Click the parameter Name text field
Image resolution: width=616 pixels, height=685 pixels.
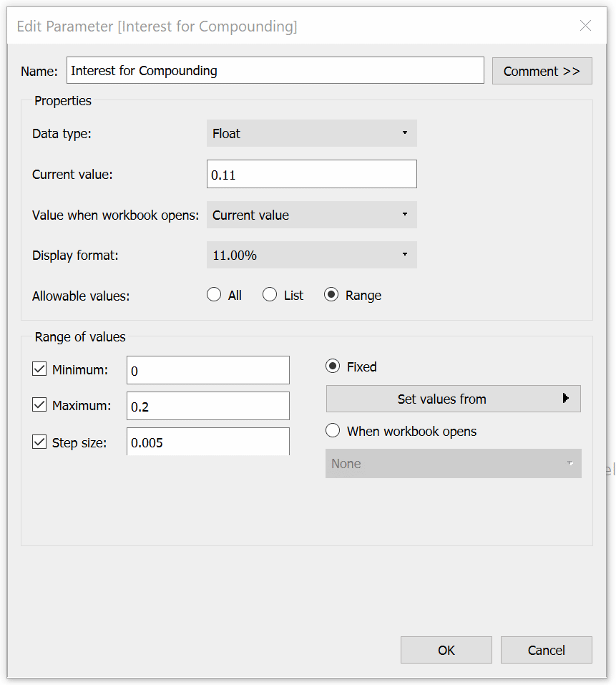point(275,70)
